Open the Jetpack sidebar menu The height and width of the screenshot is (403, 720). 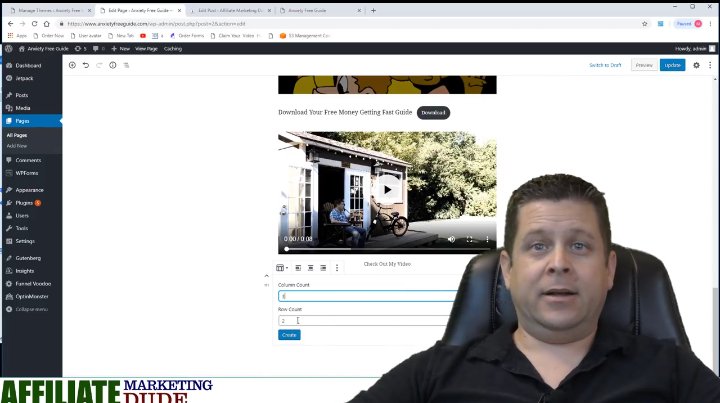coord(24,78)
